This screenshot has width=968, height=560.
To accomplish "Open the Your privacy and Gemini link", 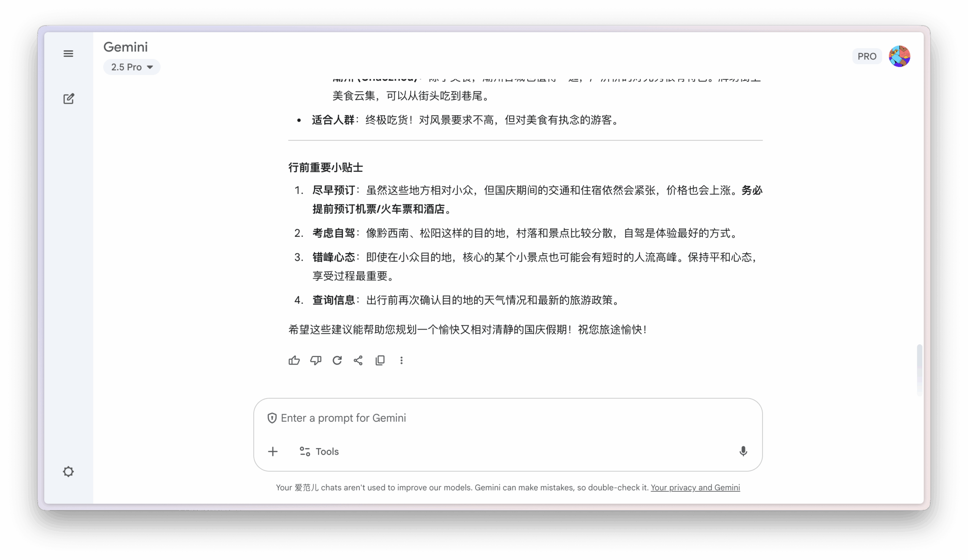I will pos(695,487).
